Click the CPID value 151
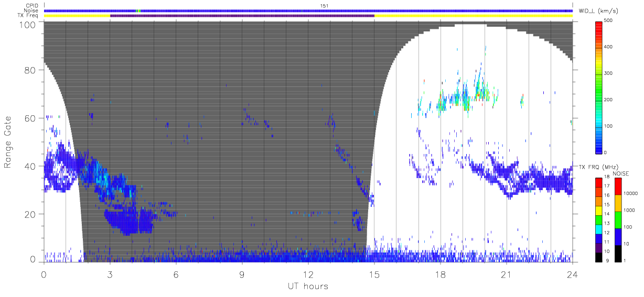644x297 pixels. click(324, 6)
